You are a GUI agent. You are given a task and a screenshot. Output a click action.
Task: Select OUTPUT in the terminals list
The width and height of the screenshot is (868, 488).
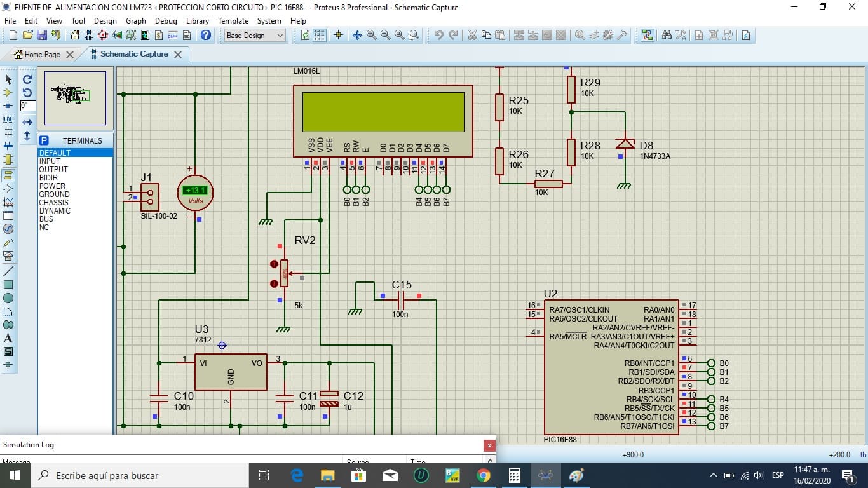76,170
